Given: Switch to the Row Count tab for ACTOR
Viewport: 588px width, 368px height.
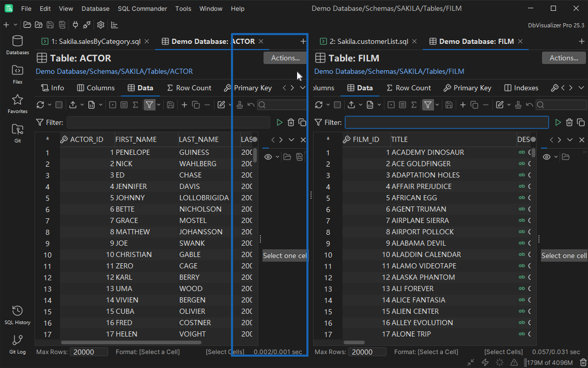Looking at the screenshot, I should click(189, 88).
